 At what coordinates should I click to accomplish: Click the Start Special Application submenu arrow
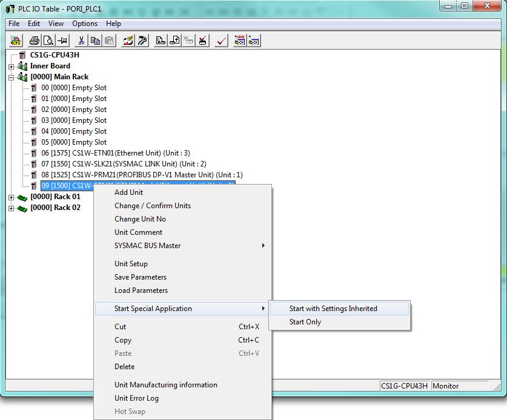263,309
